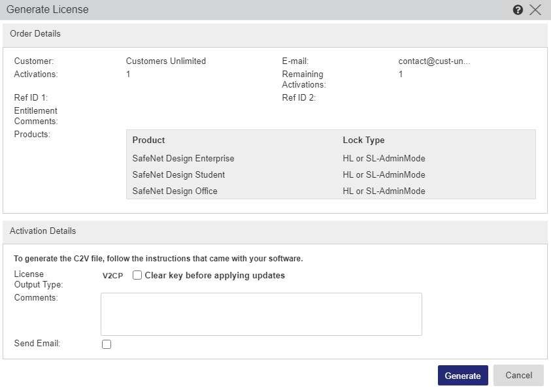Tick the Send Email checkbox
The height and width of the screenshot is (392, 551).
pos(107,344)
